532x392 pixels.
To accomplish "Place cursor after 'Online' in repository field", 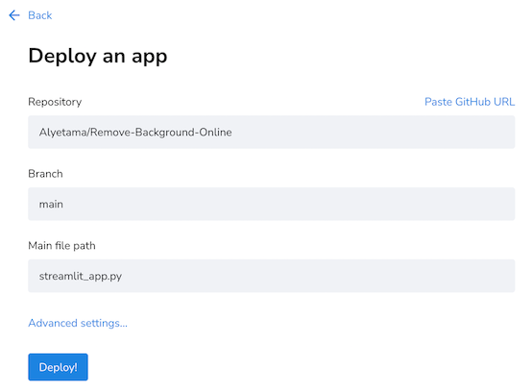I will coord(232,132).
